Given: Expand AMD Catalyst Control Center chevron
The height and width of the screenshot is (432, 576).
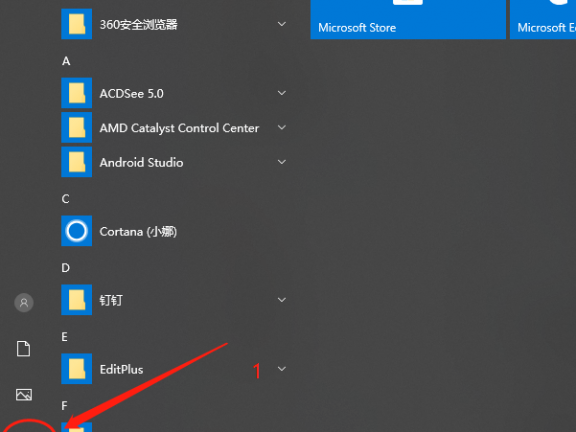Looking at the screenshot, I should [282, 127].
